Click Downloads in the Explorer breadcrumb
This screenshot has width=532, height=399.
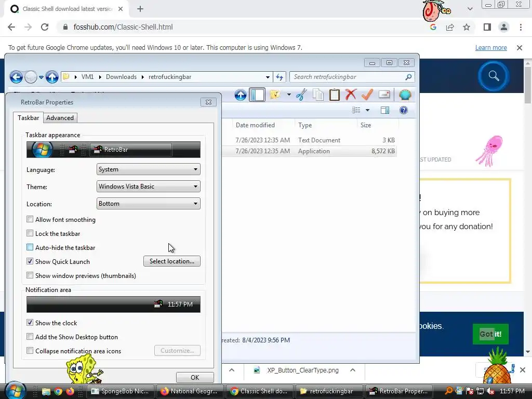coord(121,77)
